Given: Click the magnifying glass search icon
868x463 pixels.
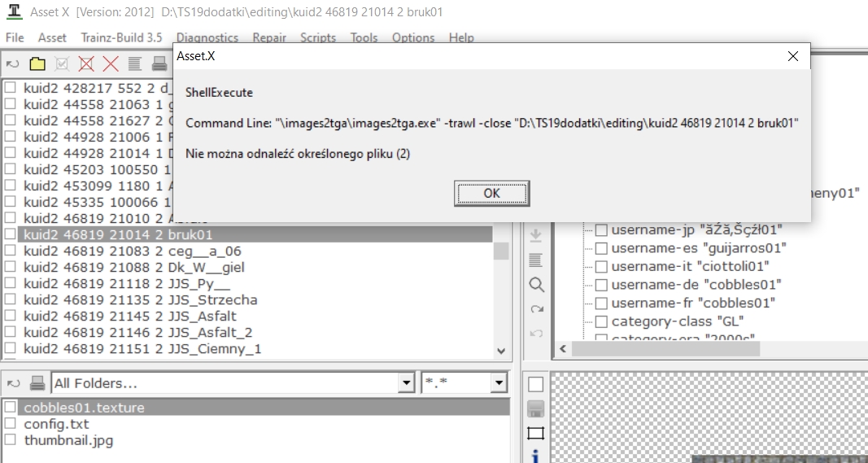Looking at the screenshot, I should 536,285.
